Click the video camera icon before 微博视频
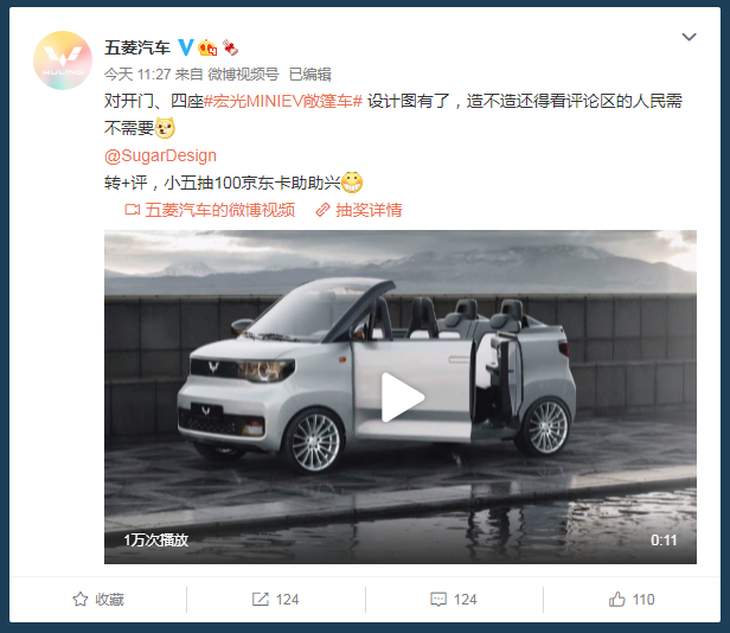 point(132,210)
